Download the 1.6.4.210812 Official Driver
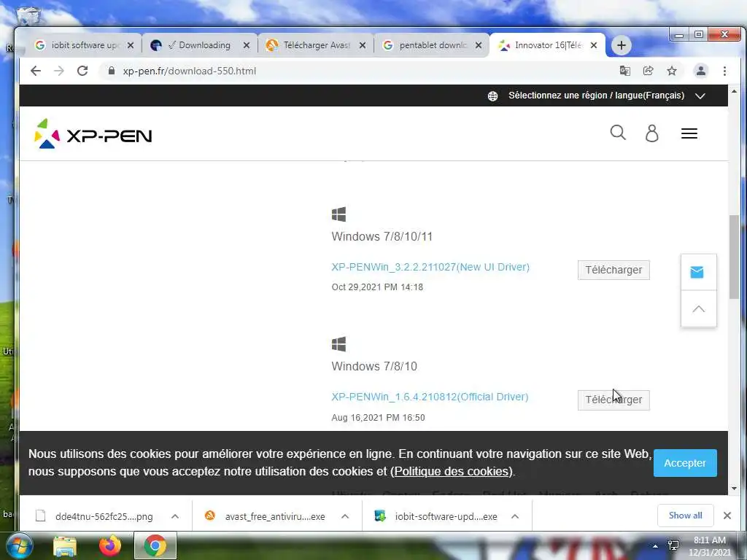The height and width of the screenshot is (560, 747). pos(614,400)
